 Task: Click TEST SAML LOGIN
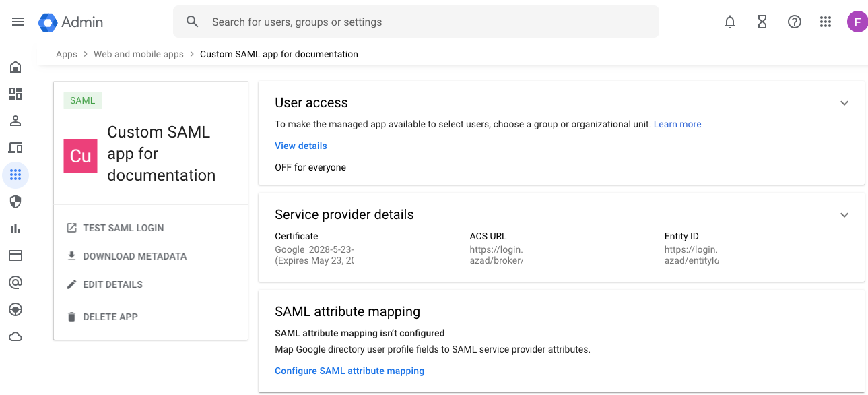pyautogui.click(x=123, y=228)
